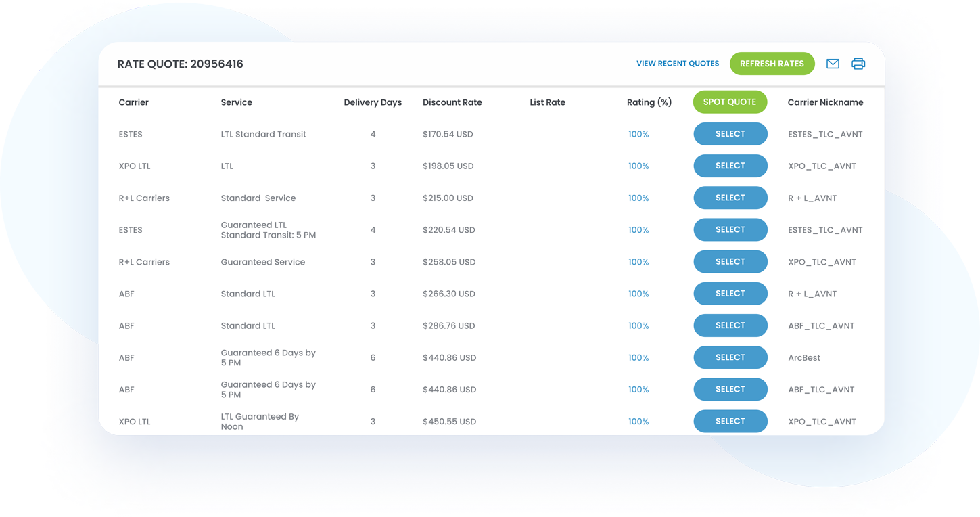Viewport: 980px width, 517px height.
Task: Click the green Spot Quote button
Action: (730, 102)
